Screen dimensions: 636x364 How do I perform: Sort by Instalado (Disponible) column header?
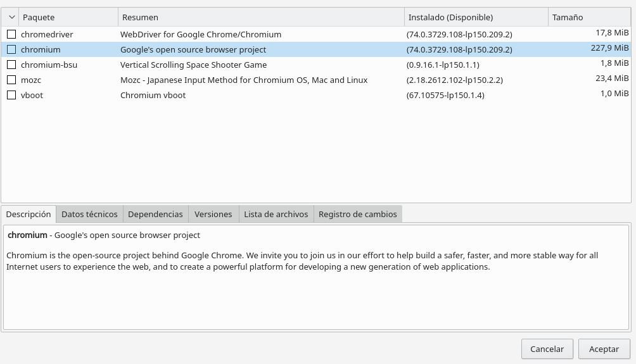[x=476, y=17]
